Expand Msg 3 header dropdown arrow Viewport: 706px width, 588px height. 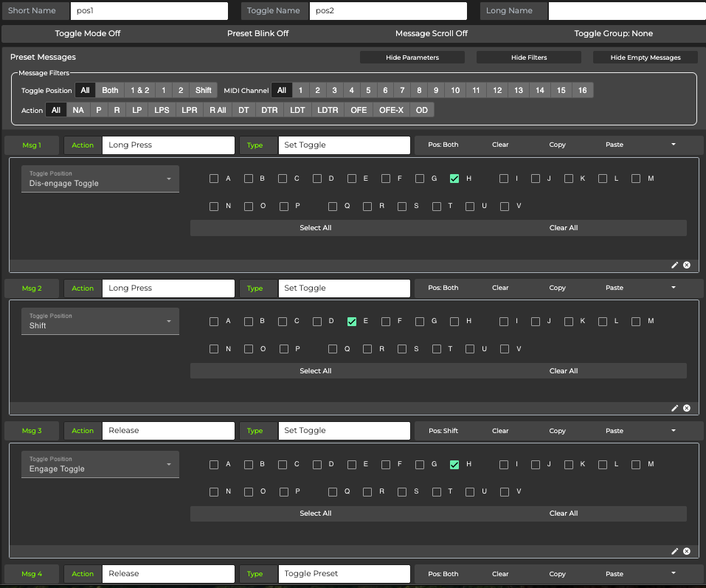(x=673, y=430)
